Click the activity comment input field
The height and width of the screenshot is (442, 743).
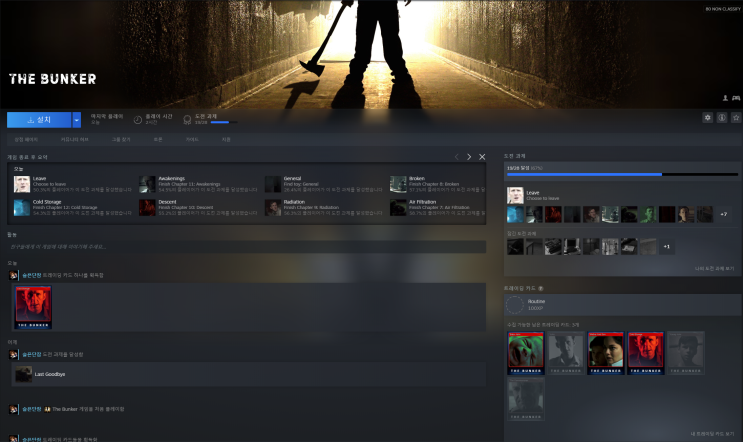click(x=246, y=247)
